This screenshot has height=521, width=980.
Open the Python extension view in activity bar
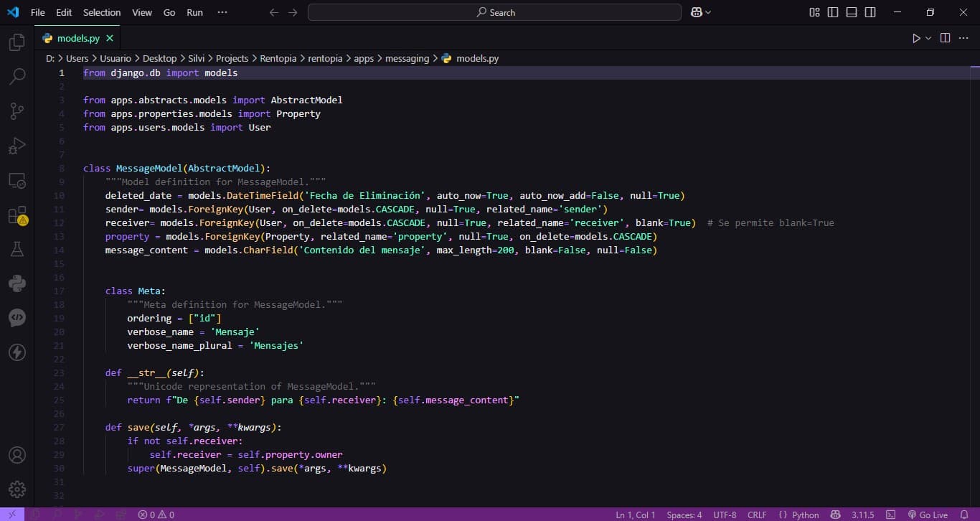pyautogui.click(x=17, y=283)
